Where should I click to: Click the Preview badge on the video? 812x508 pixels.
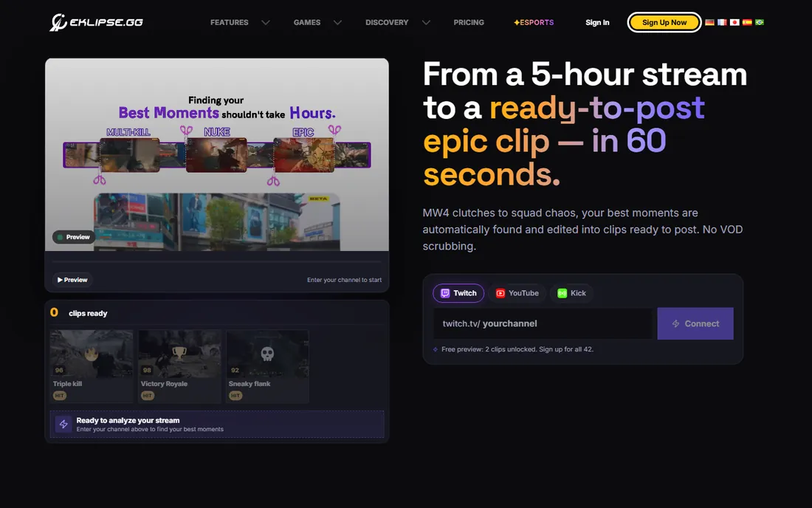[74, 237]
